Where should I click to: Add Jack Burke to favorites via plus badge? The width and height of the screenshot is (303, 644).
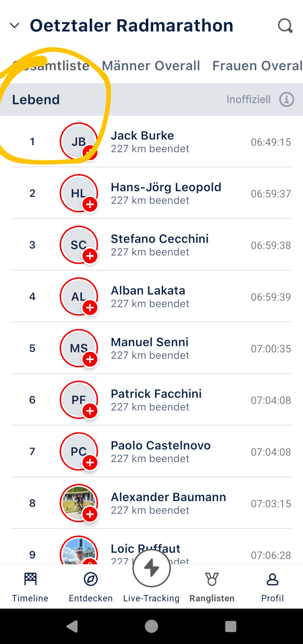click(89, 153)
